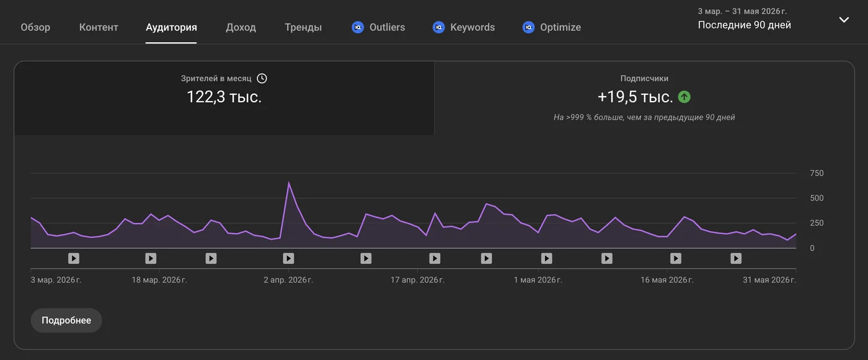Open the Тренды tab
The width and height of the screenshot is (868, 360).
point(303,27)
